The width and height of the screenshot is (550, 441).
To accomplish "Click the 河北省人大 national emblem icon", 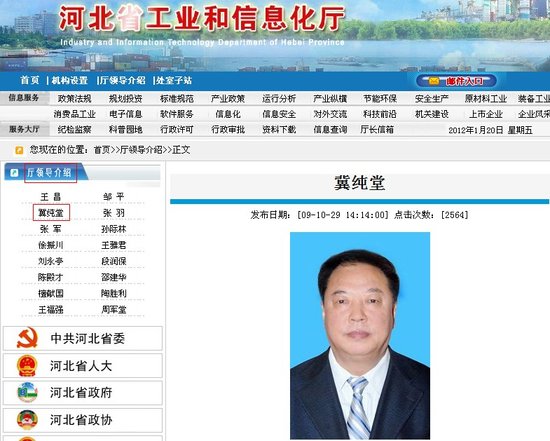I will pos(27,366).
